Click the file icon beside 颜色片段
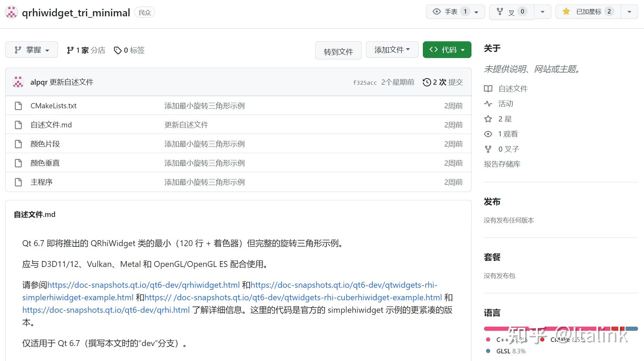 [18, 144]
